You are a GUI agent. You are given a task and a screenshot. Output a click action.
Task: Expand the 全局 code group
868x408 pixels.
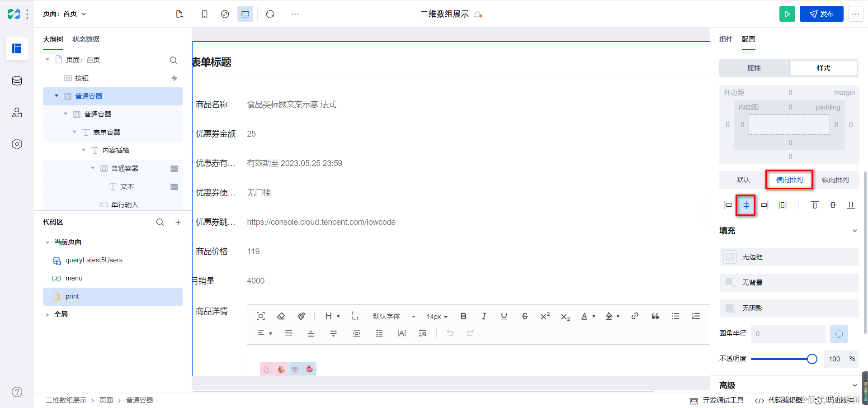(47, 315)
